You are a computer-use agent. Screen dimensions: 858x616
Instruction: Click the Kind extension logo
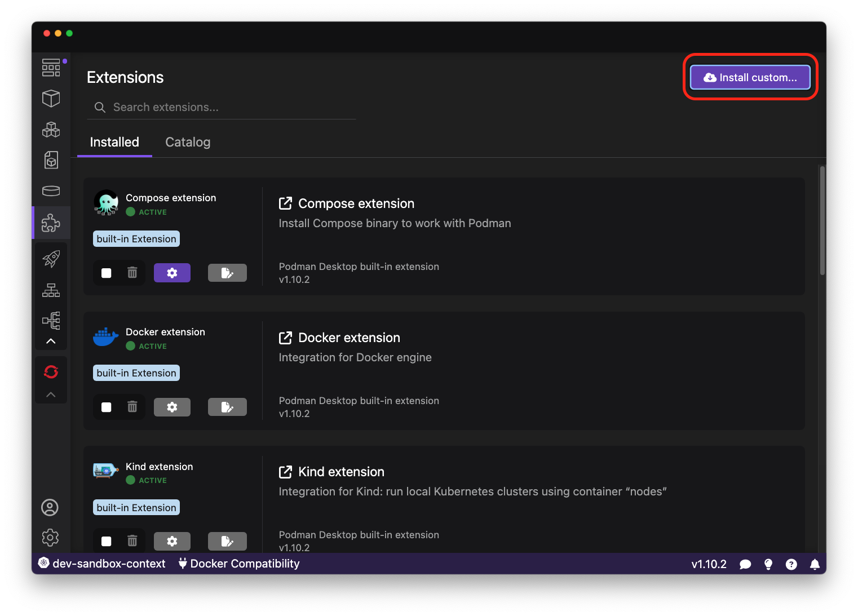point(106,471)
